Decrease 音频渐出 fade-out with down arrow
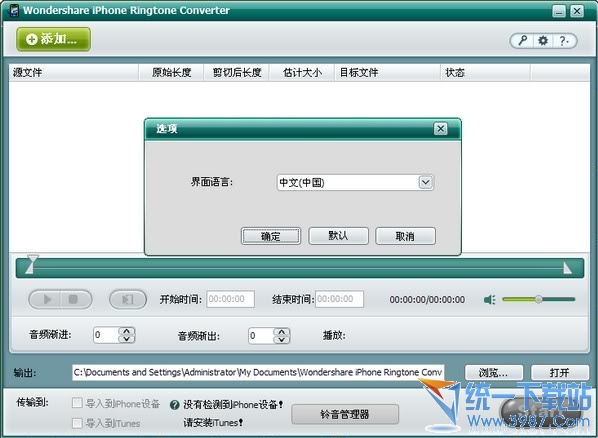This screenshot has height=438, width=598. tap(282, 340)
